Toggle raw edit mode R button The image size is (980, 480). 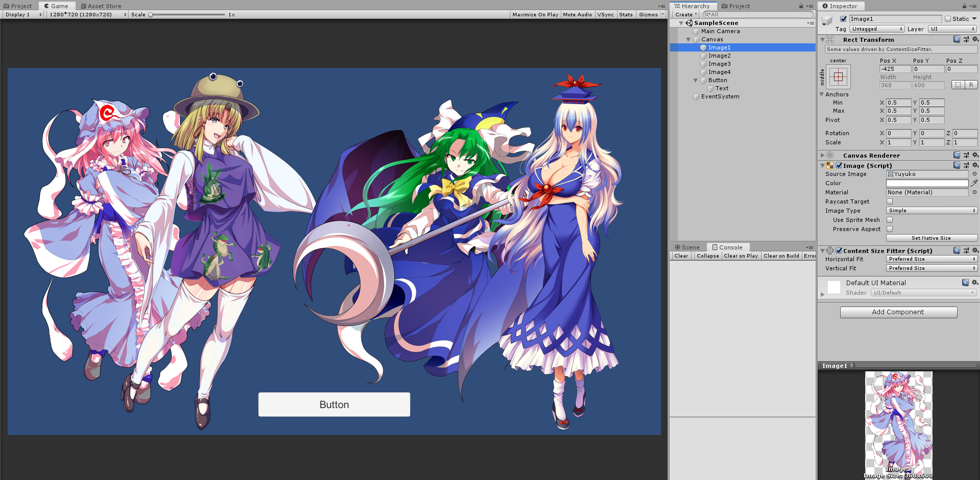point(971,85)
